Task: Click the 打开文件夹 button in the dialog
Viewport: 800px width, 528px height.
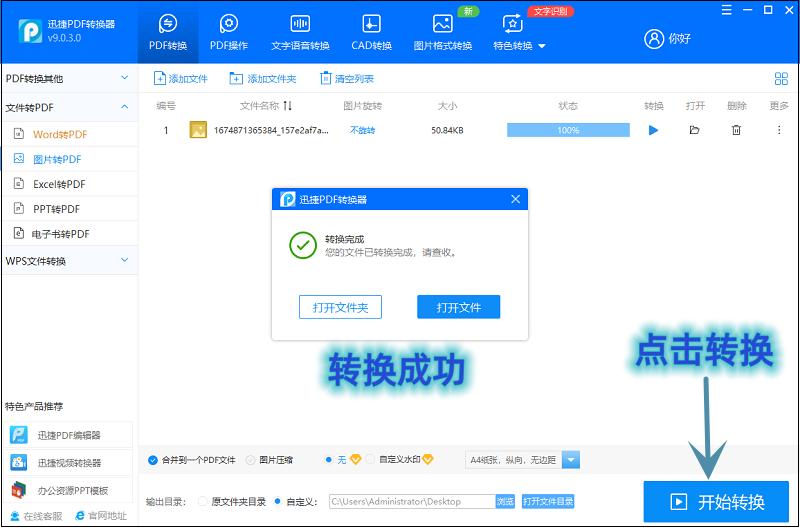Action: click(340, 307)
